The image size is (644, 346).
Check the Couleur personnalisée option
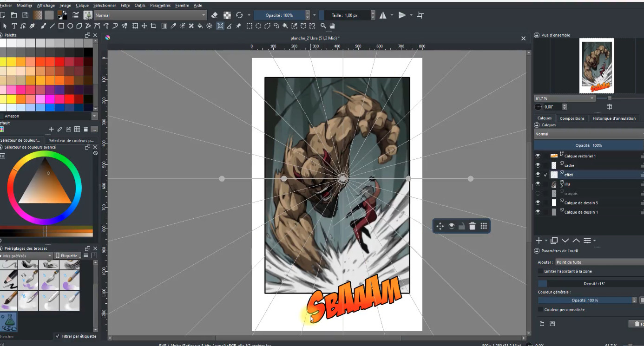[x=540, y=309]
